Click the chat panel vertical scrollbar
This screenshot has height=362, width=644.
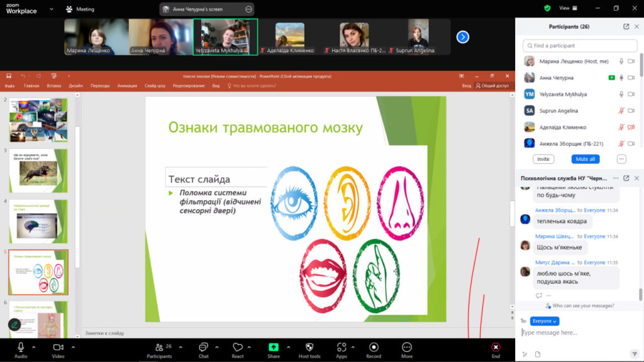(x=640, y=294)
